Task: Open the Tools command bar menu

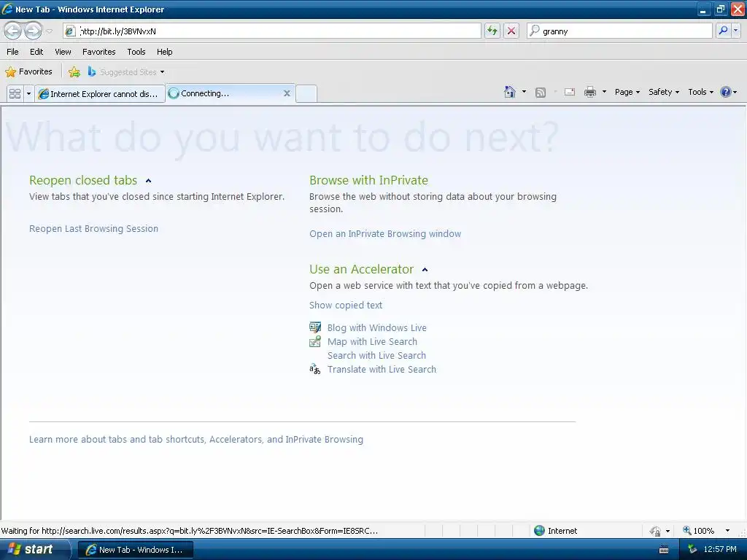Action: [701, 92]
